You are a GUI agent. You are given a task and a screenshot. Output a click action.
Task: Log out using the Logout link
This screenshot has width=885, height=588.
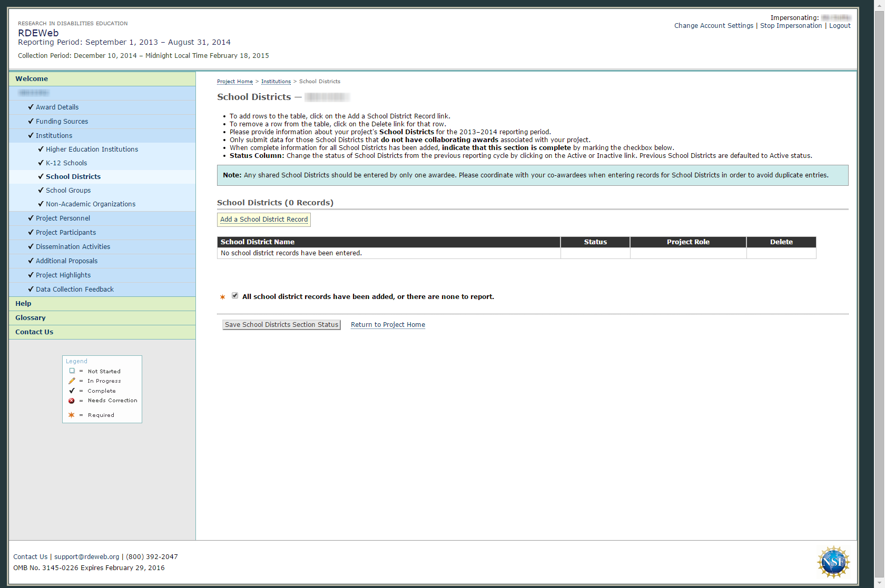pos(840,26)
